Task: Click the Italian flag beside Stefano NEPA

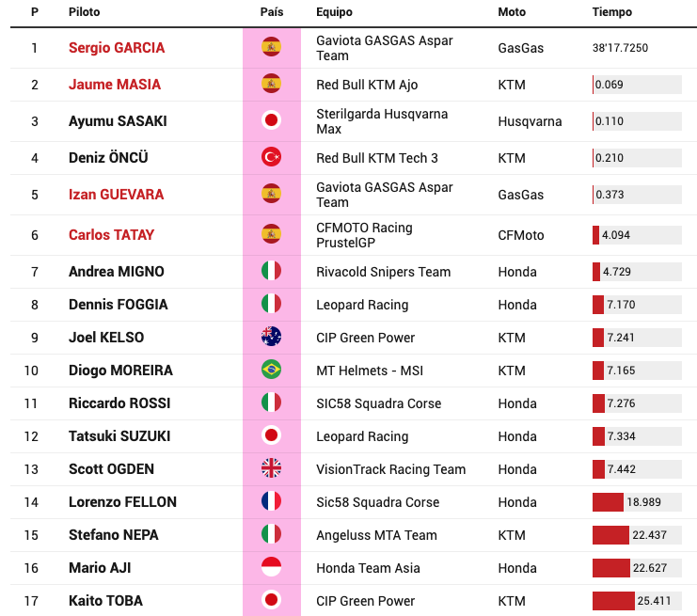Action: [x=271, y=534]
